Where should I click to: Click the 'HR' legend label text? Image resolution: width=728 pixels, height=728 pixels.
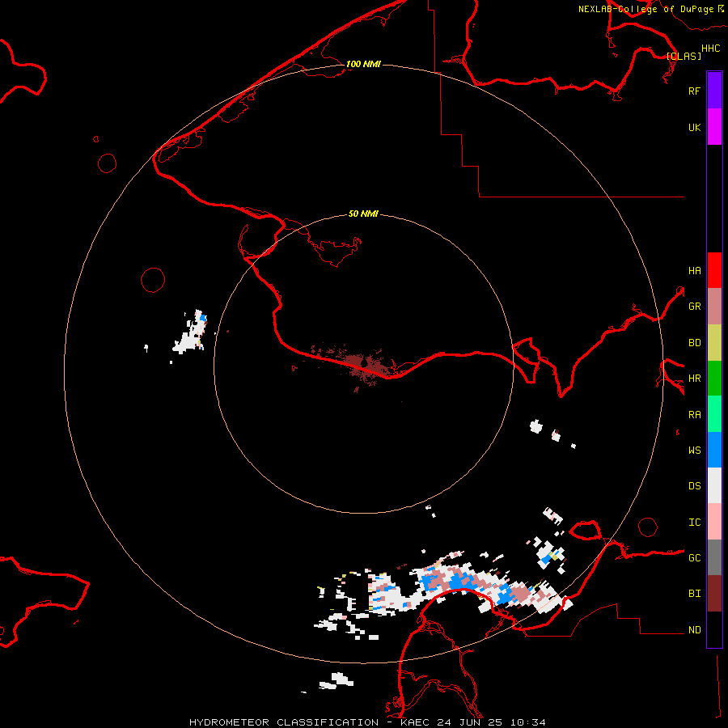click(694, 379)
